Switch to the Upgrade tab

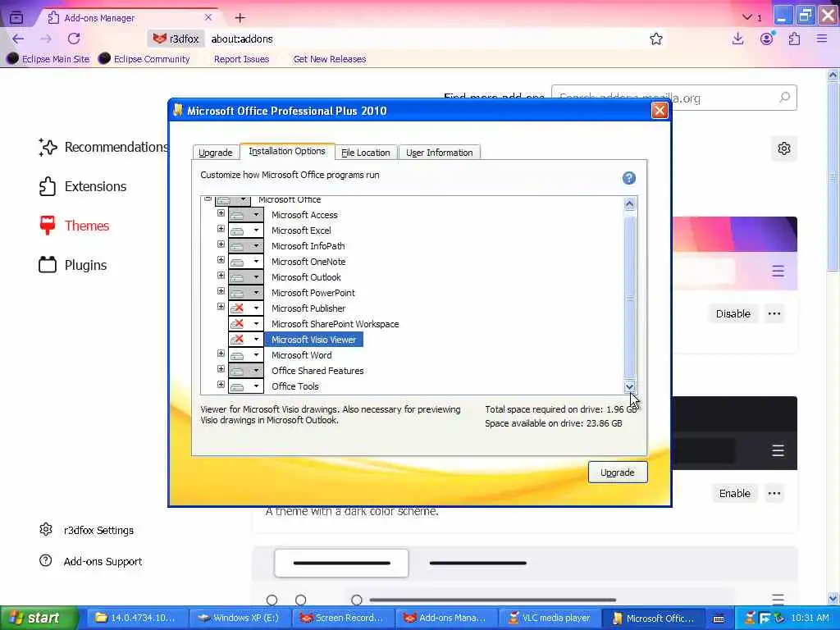click(x=216, y=153)
